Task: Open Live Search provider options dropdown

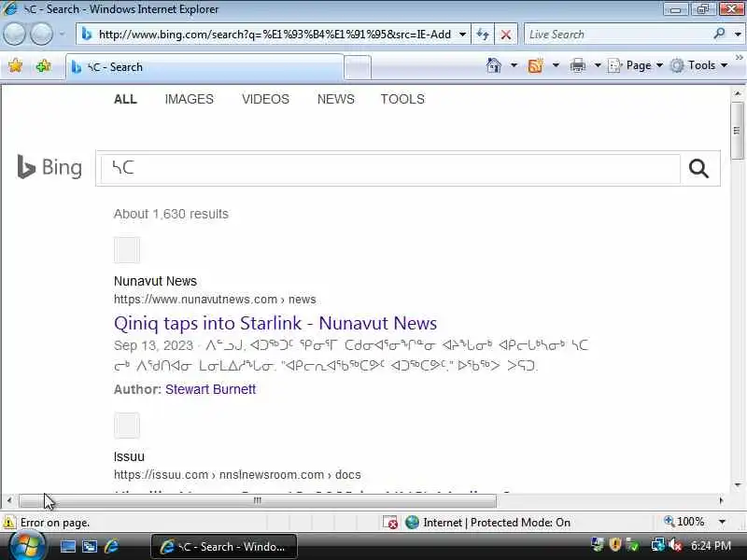Action: [x=738, y=35]
